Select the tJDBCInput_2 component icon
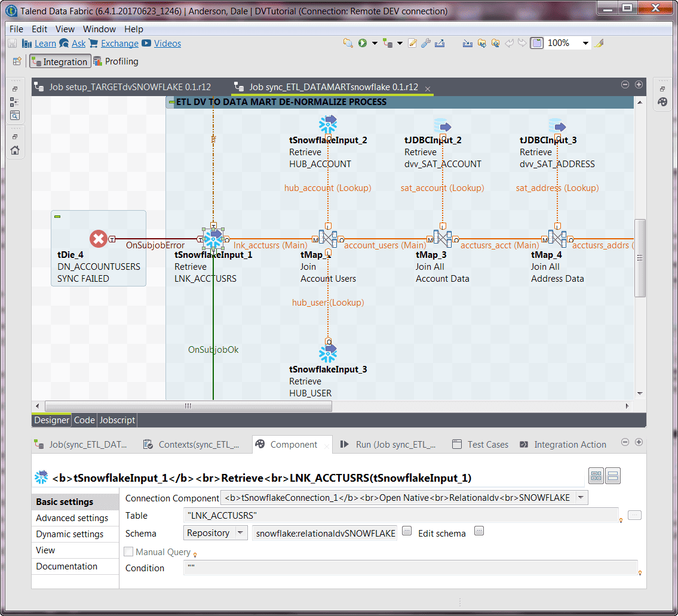678x616 pixels. point(443,126)
